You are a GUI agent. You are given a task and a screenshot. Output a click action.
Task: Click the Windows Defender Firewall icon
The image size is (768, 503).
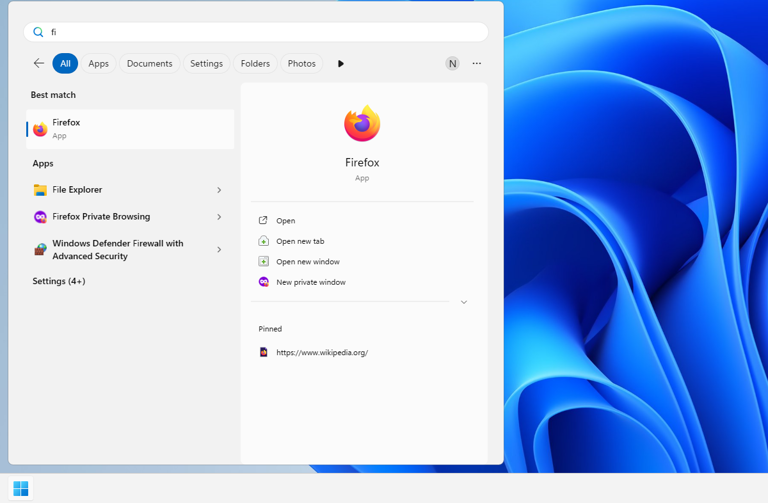pyautogui.click(x=40, y=249)
